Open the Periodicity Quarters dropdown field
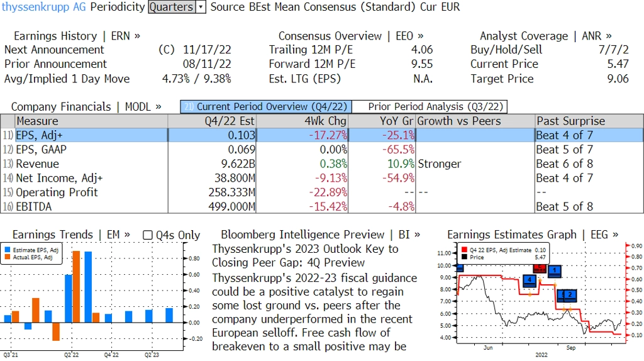Image resolution: width=644 pixels, height=361 pixels. tap(177, 7)
